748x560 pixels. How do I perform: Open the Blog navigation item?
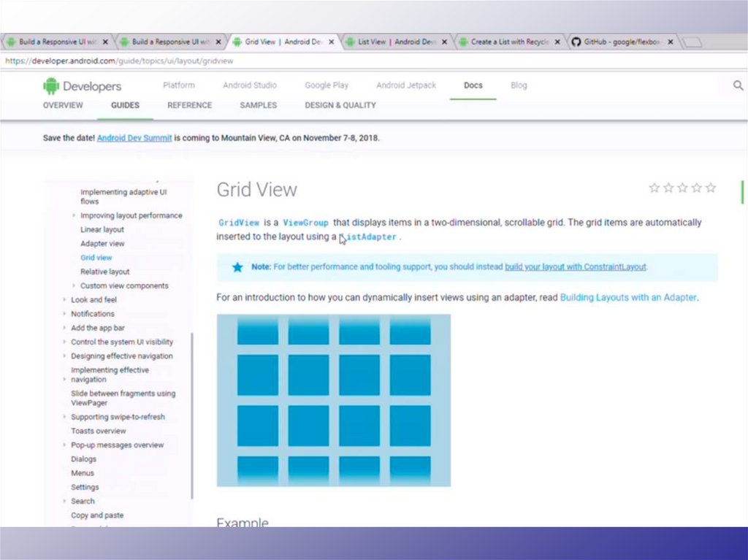pos(519,85)
